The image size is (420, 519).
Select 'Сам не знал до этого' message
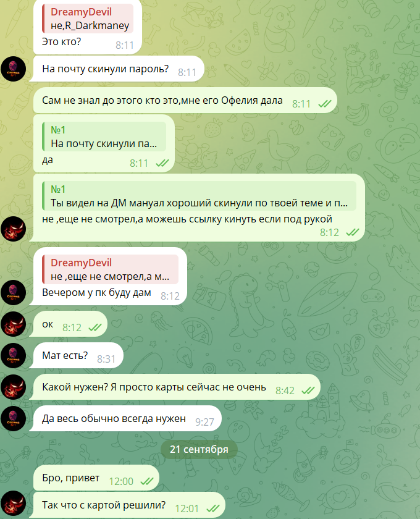tap(185, 100)
